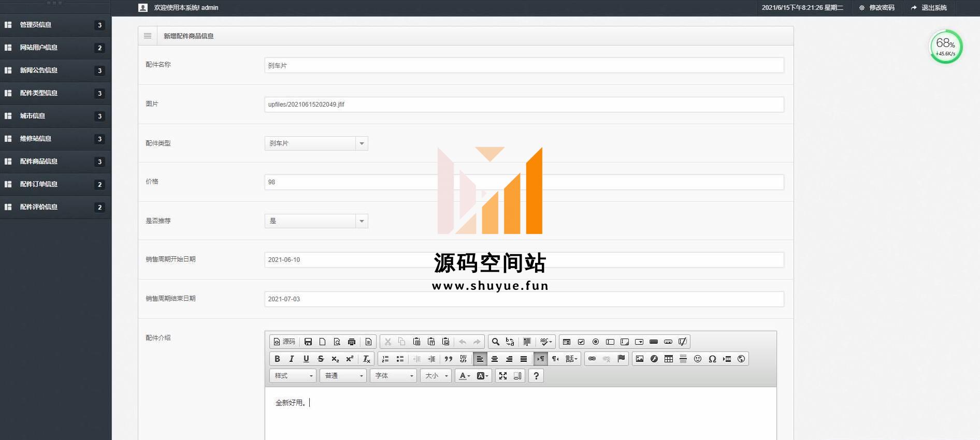980x440 pixels.
Task: Insert a table via Table icon
Action: 669,359
